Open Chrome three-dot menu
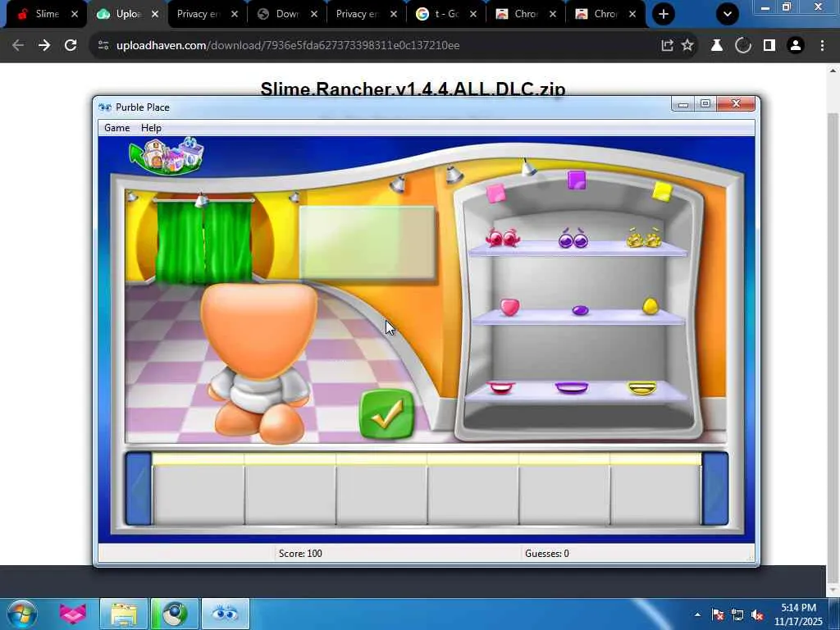Image resolution: width=840 pixels, height=630 pixels. [822, 46]
